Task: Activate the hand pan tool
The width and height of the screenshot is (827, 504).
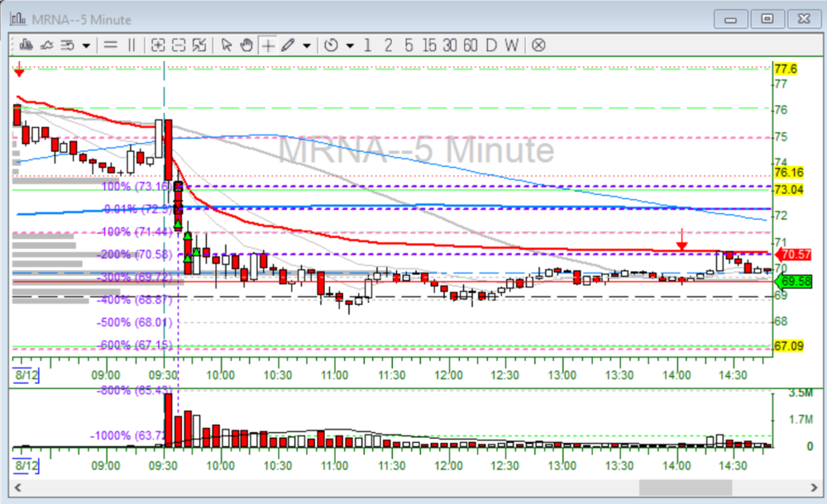Action: [246, 45]
